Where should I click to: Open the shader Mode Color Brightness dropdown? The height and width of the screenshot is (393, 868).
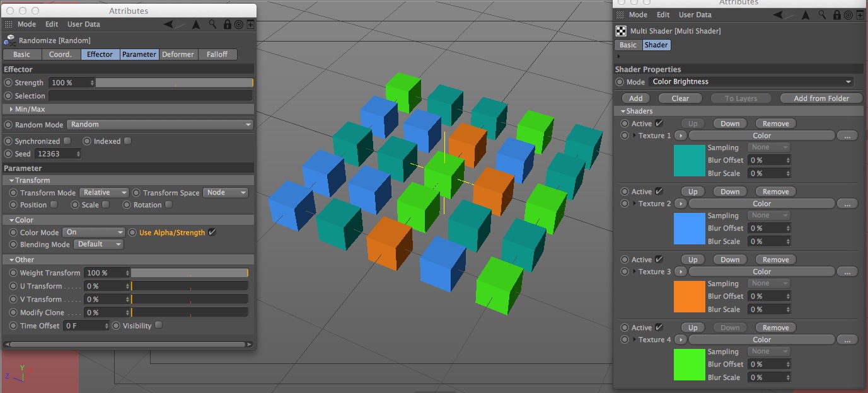click(x=751, y=82)
